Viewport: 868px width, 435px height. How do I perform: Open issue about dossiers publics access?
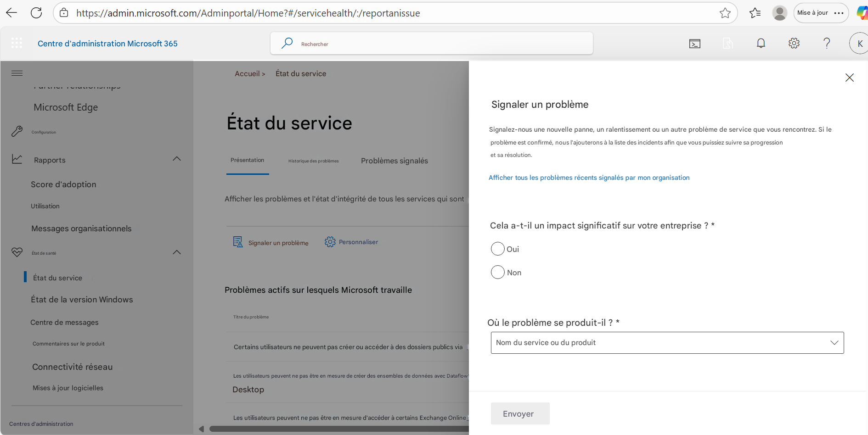tap(348, 347)
